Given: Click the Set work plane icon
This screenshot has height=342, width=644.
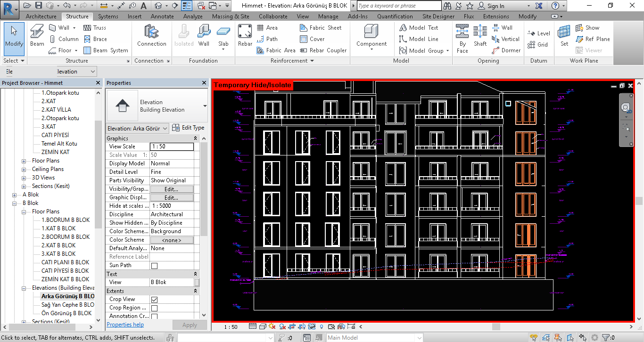Looking at the screenshot, I should pyautogui.click(x=564, y=36).
